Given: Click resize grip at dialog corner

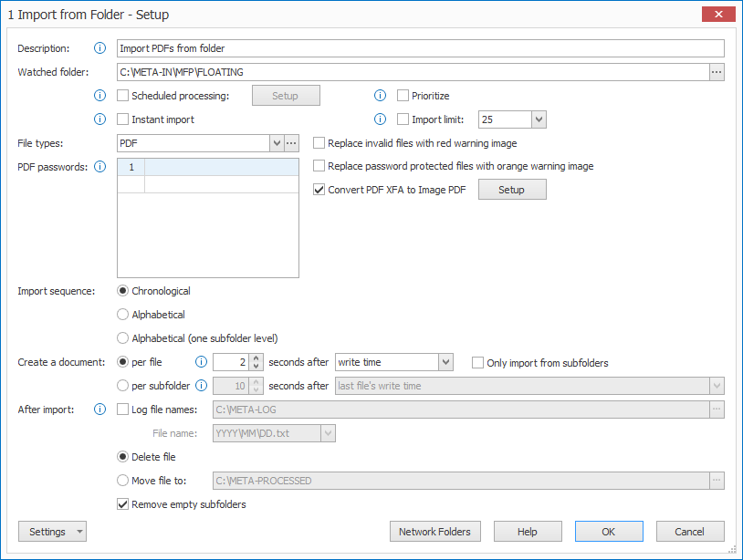Looking at the screenshot, I should pos(732,549).
